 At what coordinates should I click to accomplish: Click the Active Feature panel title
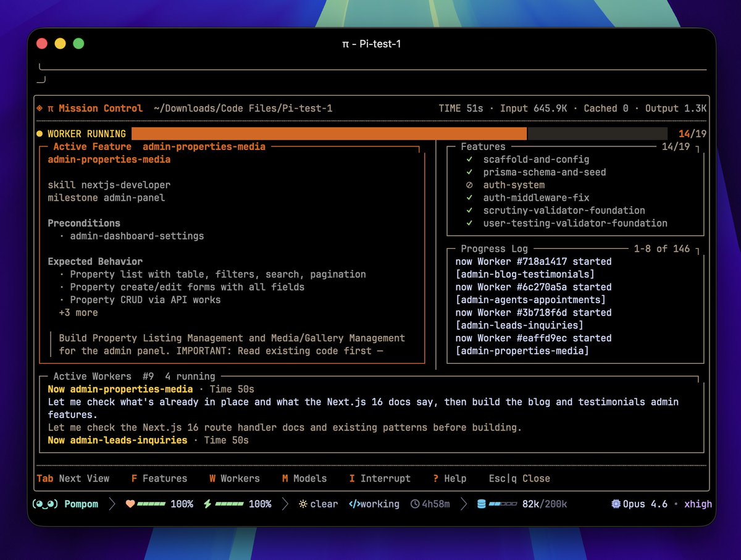(159, 146)
